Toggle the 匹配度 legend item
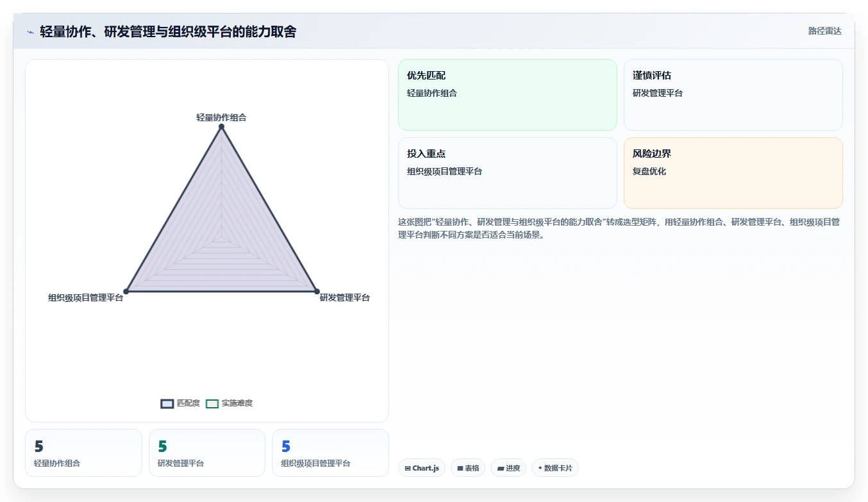Viewport: 868px width, 502px height. (x=181, y=403)
